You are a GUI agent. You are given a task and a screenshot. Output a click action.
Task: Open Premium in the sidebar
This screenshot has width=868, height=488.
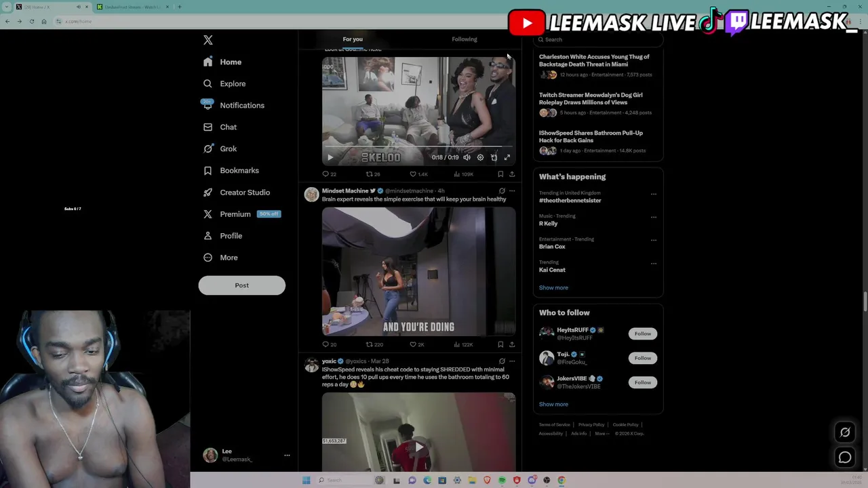(x=241, y=213)
